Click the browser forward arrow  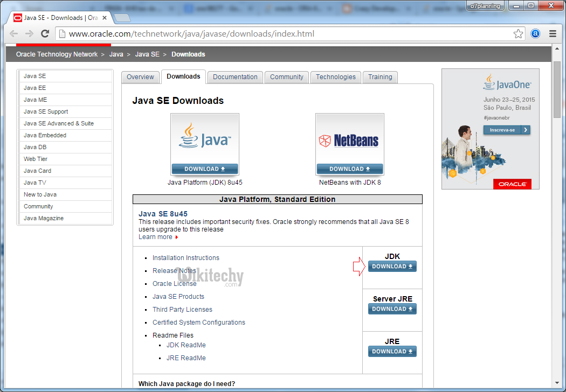click(29, 33)
